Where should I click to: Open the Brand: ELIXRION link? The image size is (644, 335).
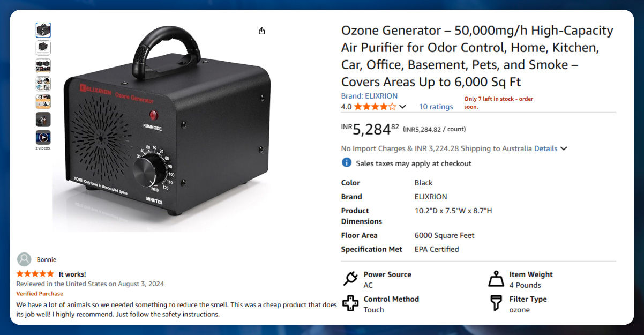click(369, 96)
